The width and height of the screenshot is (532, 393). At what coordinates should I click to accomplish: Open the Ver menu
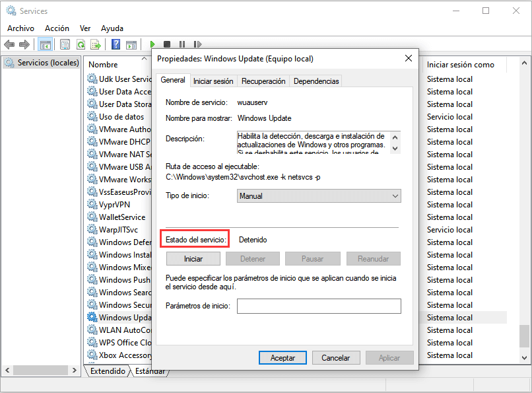point(85,28)
